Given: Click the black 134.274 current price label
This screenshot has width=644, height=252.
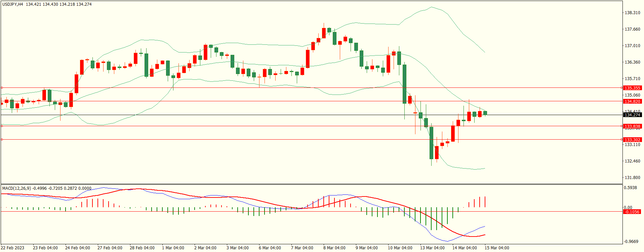Looking at the screenshot, I should pyautogui.click(x=632, y=115).
